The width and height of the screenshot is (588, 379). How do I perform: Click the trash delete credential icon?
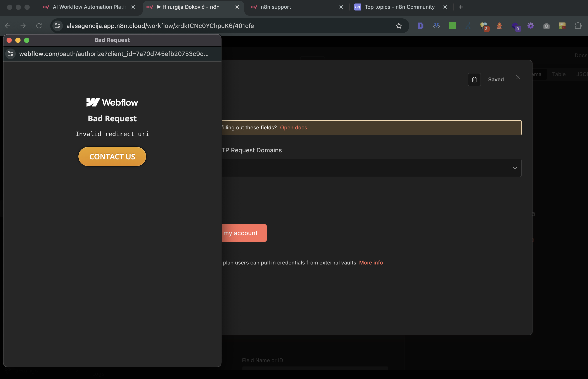(474, 80)
